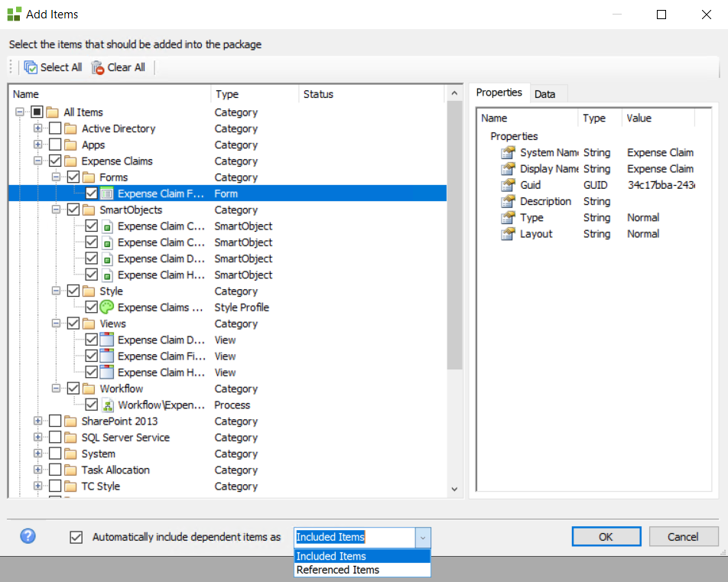The height and width of the screenshot is (582, 728).
Task: Click the Workflow process icon
Action: [x=107, y=405]
